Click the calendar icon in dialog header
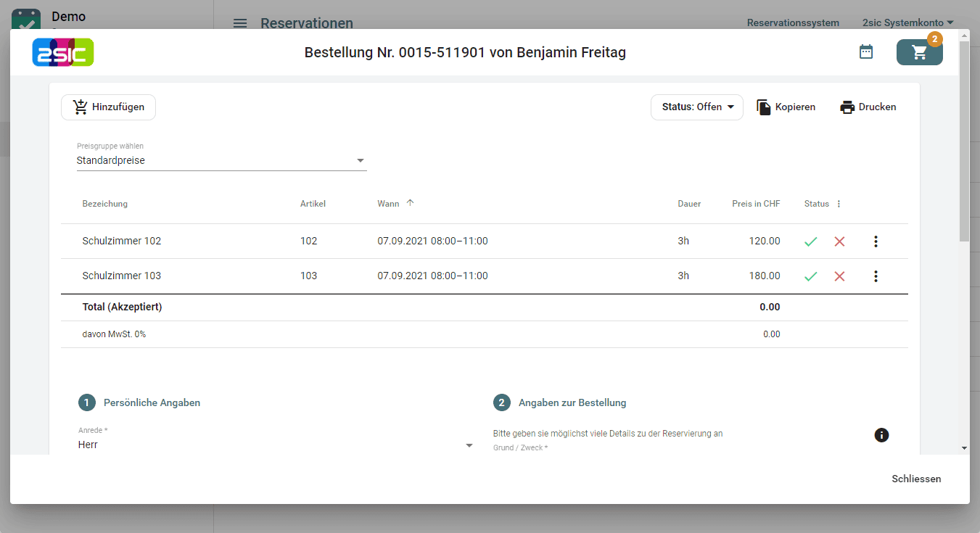This screenshot has height=533, width=980. [x=865, y=52]
